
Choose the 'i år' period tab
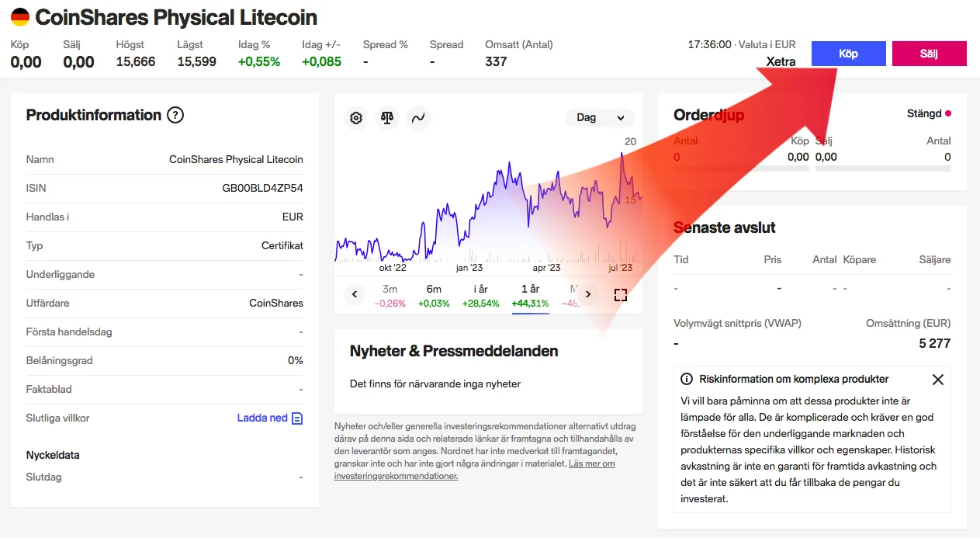point(480,295)
